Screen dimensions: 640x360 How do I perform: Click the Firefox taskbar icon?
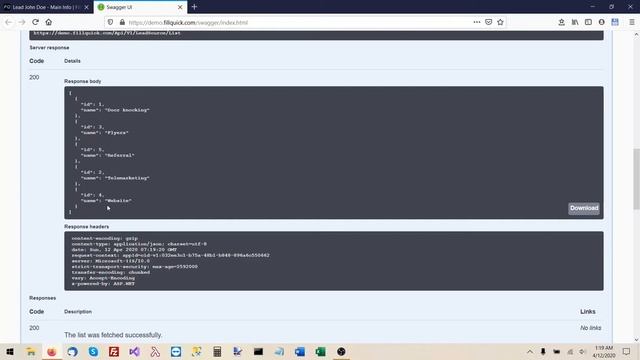coord(51,351)
